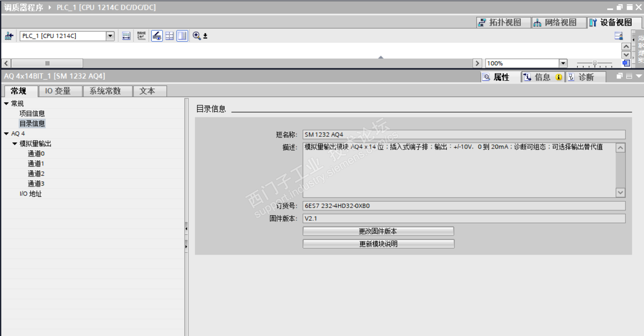Screen dimensions: 644x336
Task: Click the 订货号 field with 6ES7 232-4HD32-0XB0
Action: (464, 206)
